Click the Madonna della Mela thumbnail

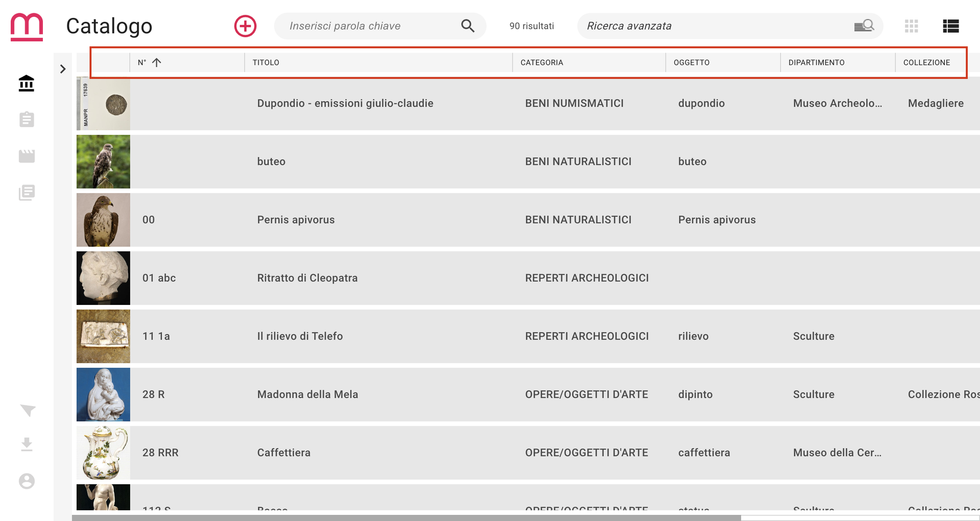click(103, 394)
